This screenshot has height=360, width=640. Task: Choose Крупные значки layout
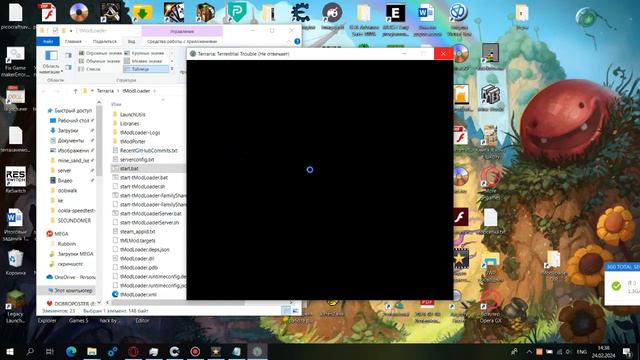coord(144,53)
